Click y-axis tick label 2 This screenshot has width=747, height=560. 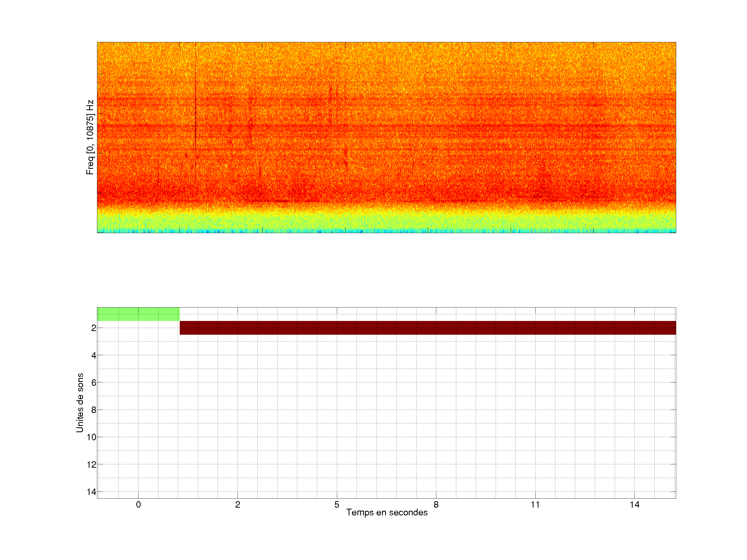[x=94, y=328]
